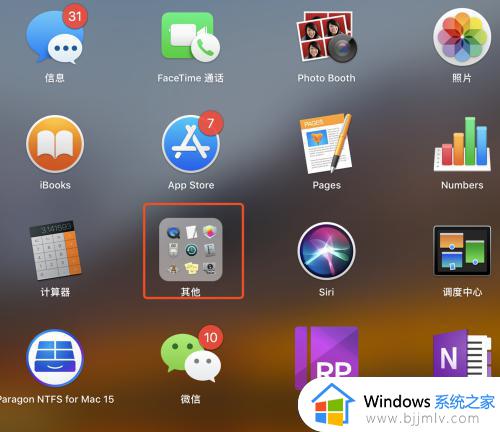Click the App Store label
This screenshot has width=500, height=432.
191,185
